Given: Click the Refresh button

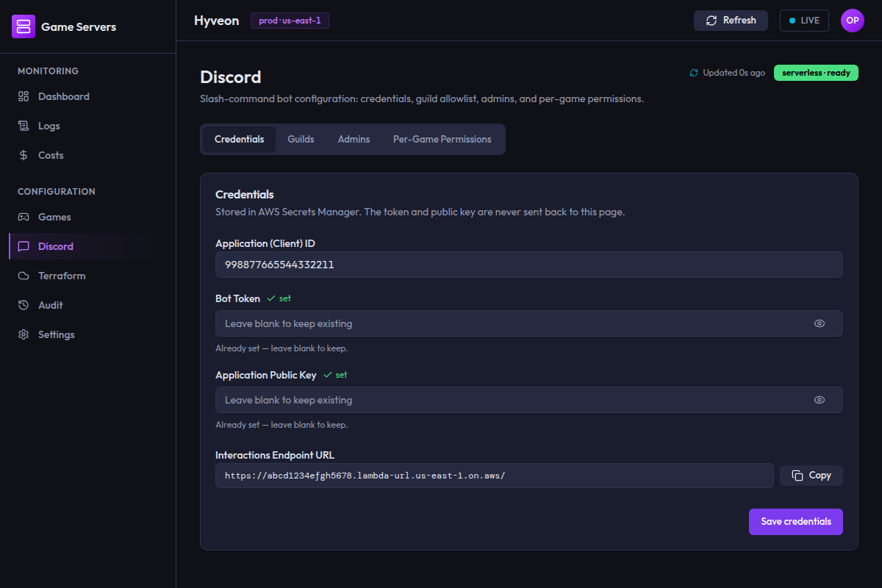Looking at the screenshot, I should pos(731,21).
